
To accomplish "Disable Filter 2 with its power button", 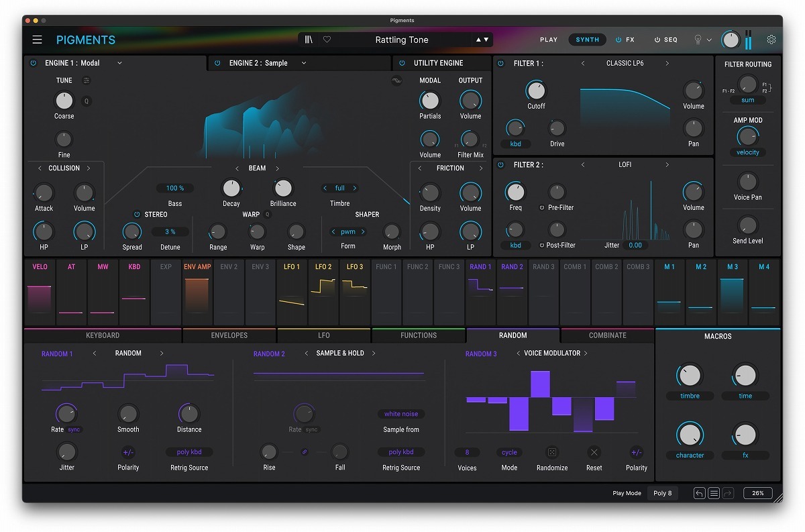I will pos(500,164).
